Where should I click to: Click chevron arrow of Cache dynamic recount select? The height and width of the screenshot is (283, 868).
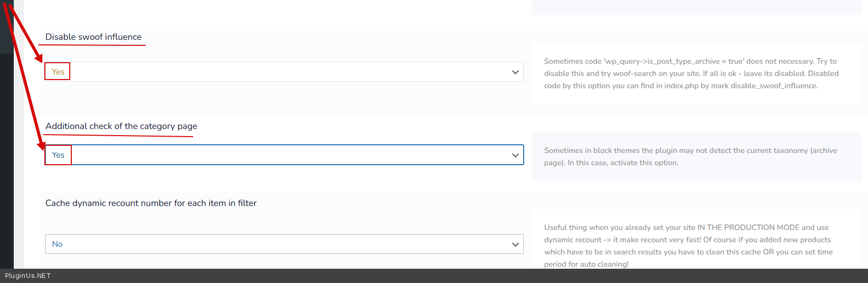pos(515,245)
